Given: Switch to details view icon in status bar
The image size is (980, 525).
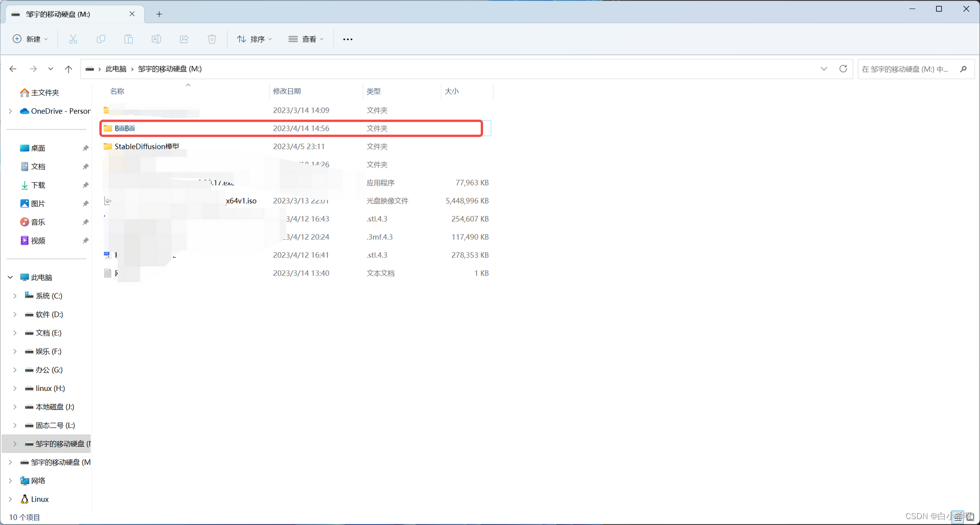Looking at the screenshot, I should coord(957,516).
